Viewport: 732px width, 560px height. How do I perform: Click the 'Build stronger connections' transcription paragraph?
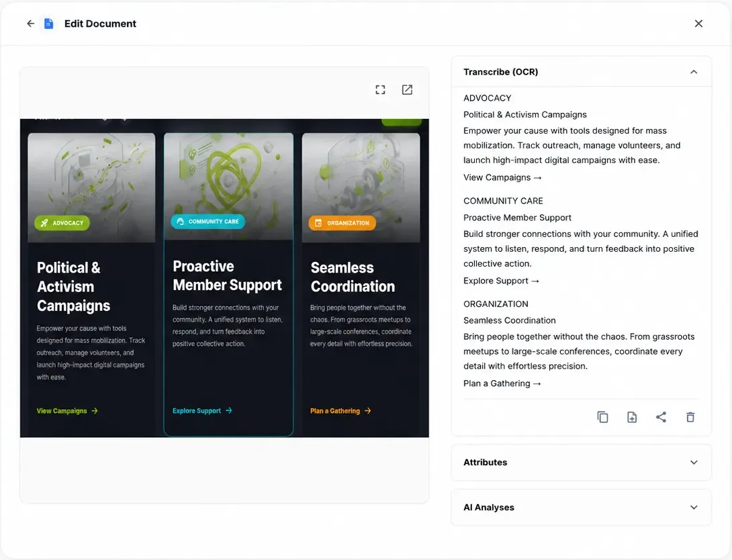tap(581, 248)
